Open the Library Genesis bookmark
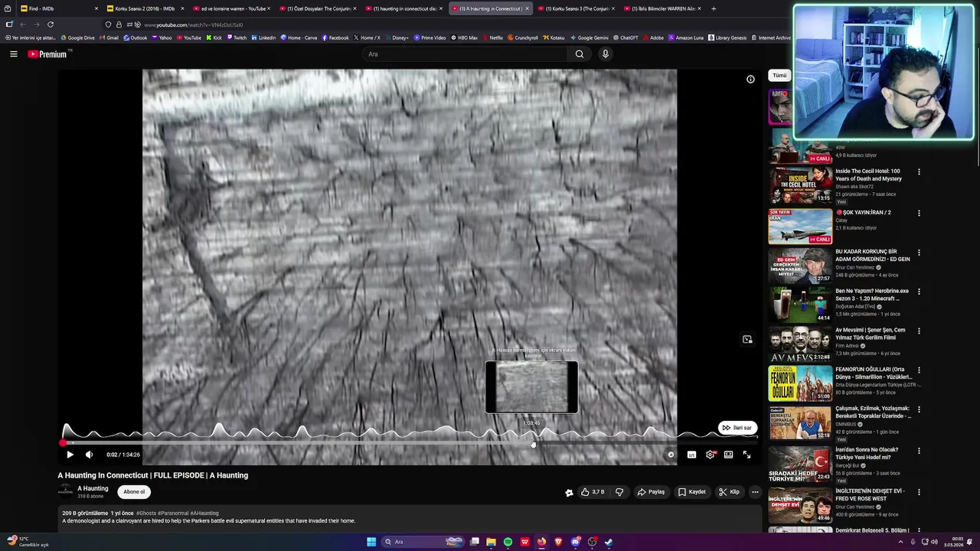Viewport: 980px width, 551px height. pyautogui.click(x=727, y=37)
